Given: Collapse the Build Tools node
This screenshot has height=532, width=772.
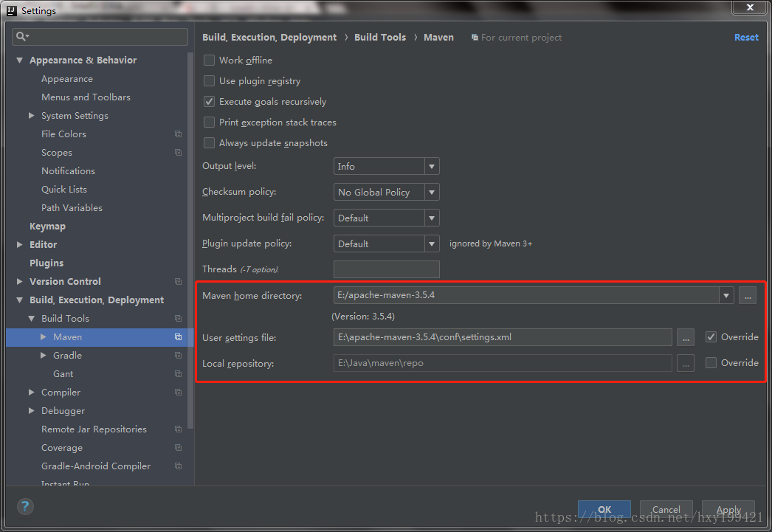Looking at the screenshot, I should click(x=32, y=319).
